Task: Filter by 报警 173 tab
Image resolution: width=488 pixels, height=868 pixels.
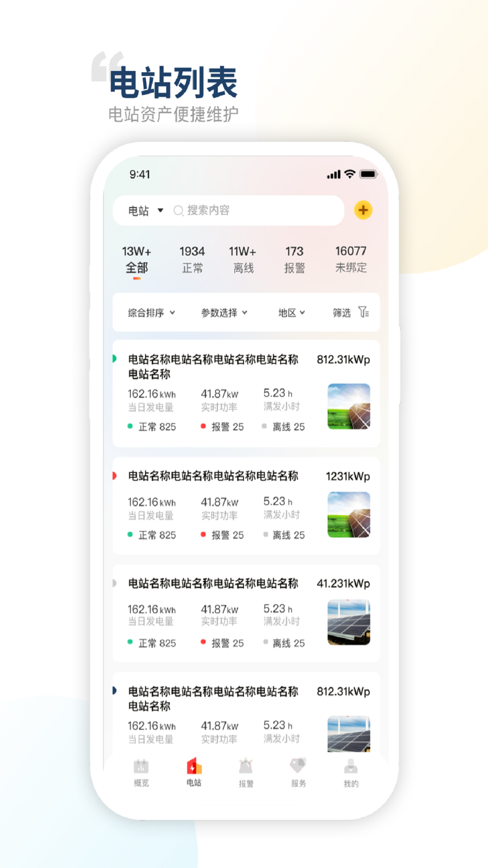Action: (294, 259)
